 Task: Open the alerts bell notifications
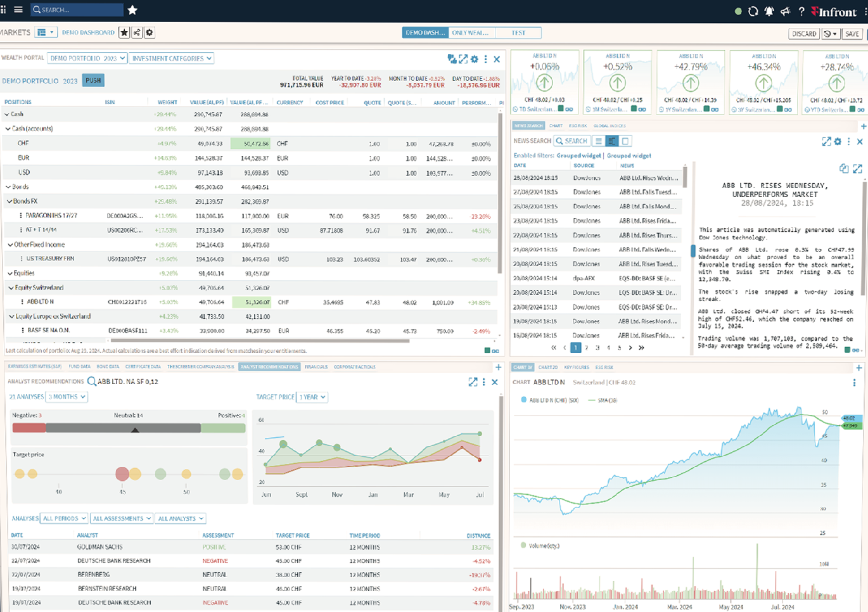[769, 11]
